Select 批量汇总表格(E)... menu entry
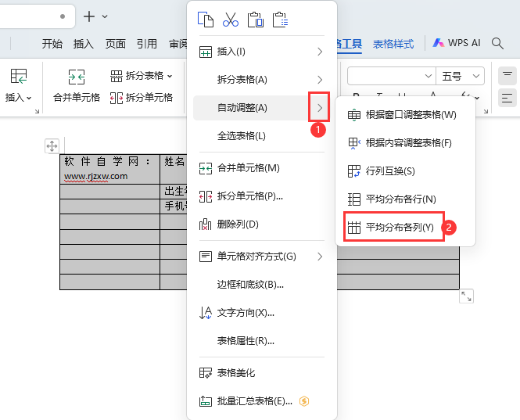The image size is (520, 420). coord(262,401)
